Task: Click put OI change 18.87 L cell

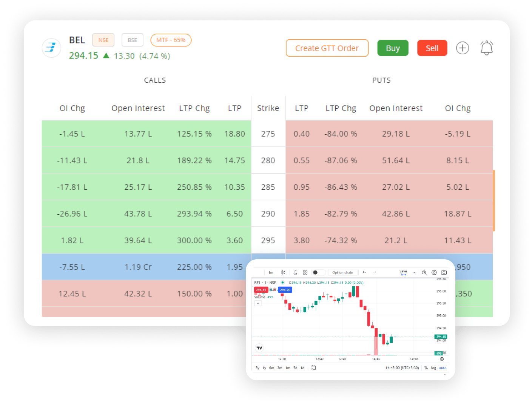Action: 458,214
